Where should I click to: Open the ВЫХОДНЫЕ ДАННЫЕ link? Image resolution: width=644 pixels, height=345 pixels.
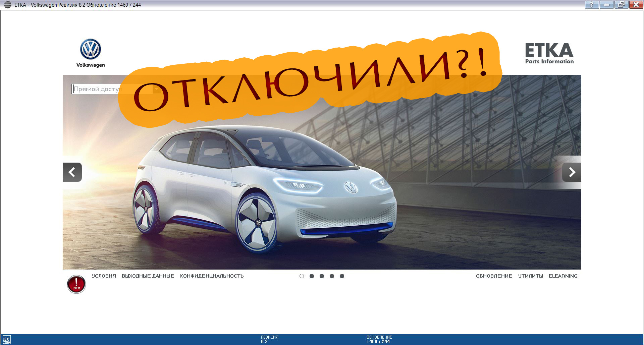[148, 276]
